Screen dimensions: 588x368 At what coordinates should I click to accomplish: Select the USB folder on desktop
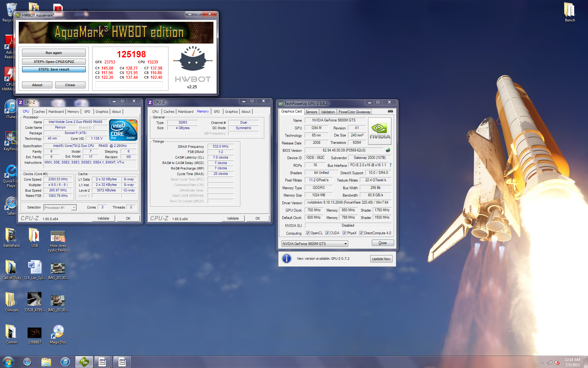coord(35,238)
